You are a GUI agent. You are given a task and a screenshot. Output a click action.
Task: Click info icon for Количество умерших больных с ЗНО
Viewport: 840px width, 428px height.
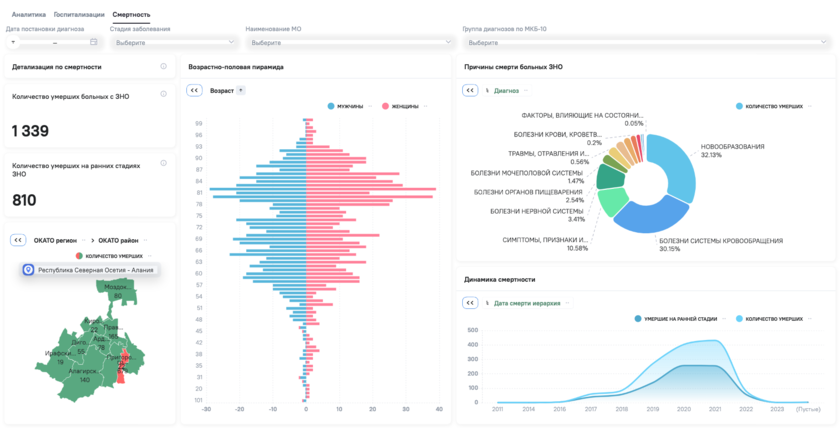pos(163,94)
